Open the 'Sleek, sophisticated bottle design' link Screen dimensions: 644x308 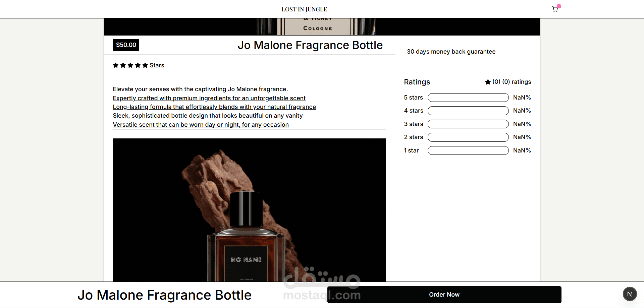click(208, 116)
